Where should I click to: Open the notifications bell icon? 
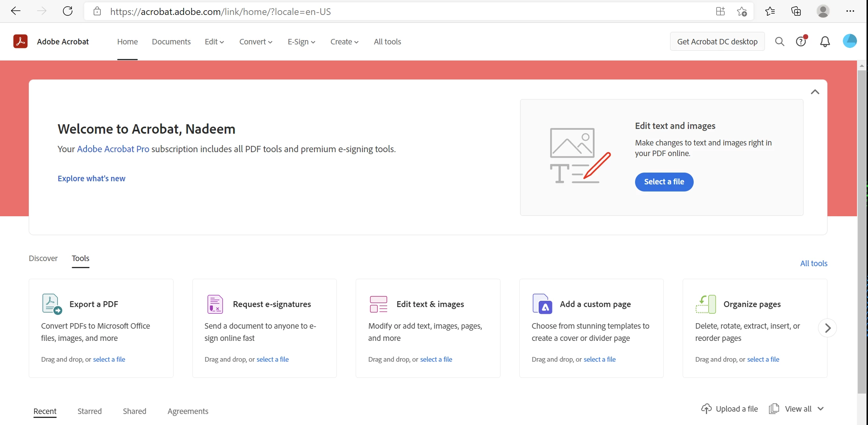click(825, 42)
